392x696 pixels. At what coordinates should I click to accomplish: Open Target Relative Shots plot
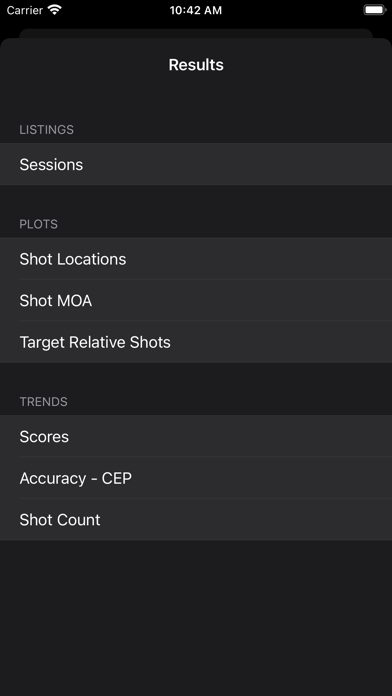click(x=196, y=342)
